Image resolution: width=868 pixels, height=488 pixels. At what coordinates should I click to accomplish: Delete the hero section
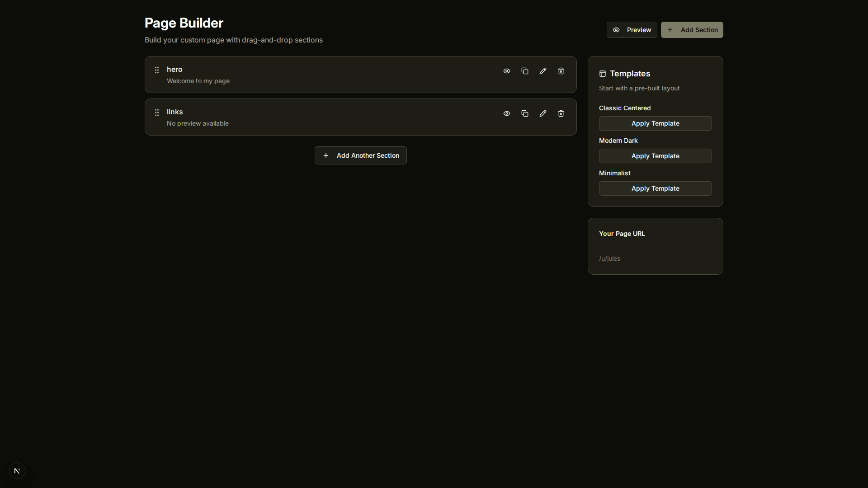561,71
